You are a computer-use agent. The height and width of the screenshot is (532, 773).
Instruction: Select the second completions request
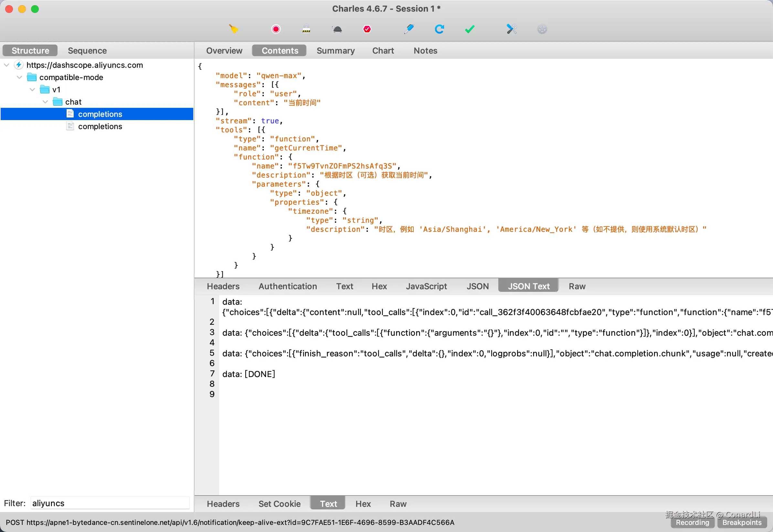(100, 127)
